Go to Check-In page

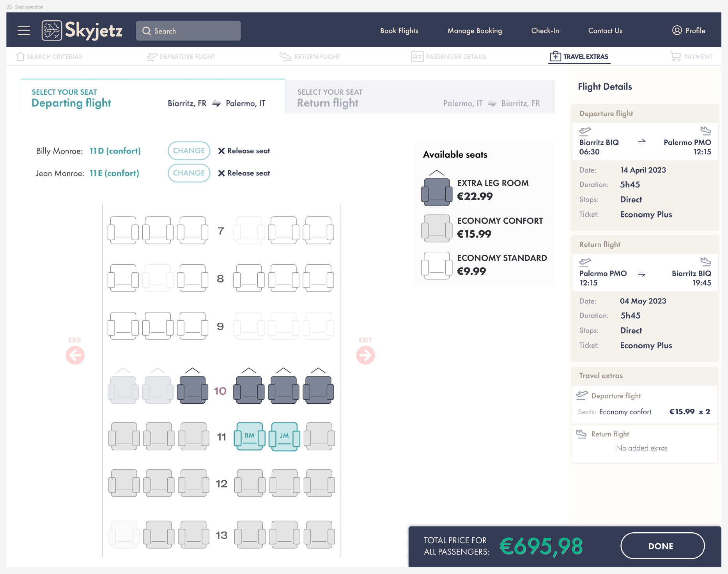(545, 31)
